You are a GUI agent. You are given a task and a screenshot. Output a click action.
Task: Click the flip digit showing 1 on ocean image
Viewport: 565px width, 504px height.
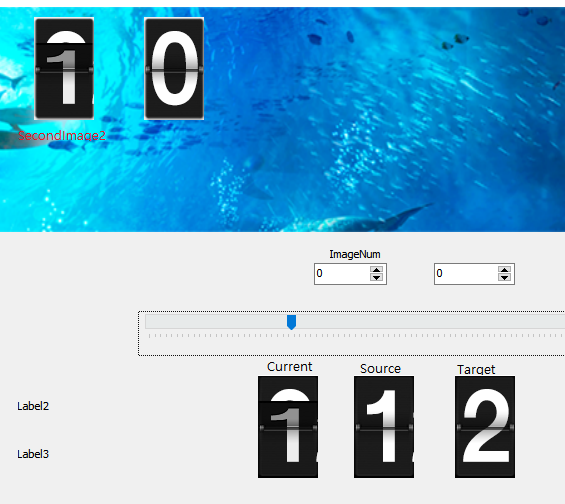64,68
